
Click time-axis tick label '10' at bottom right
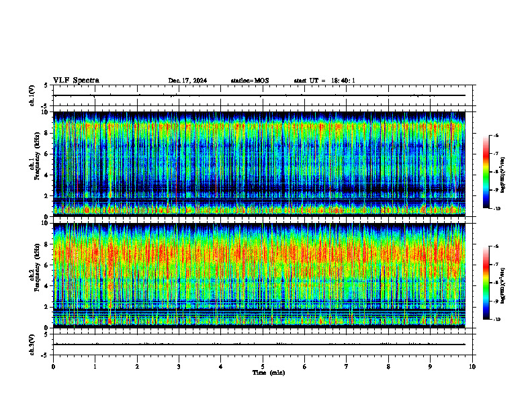[x=472, y=367]
